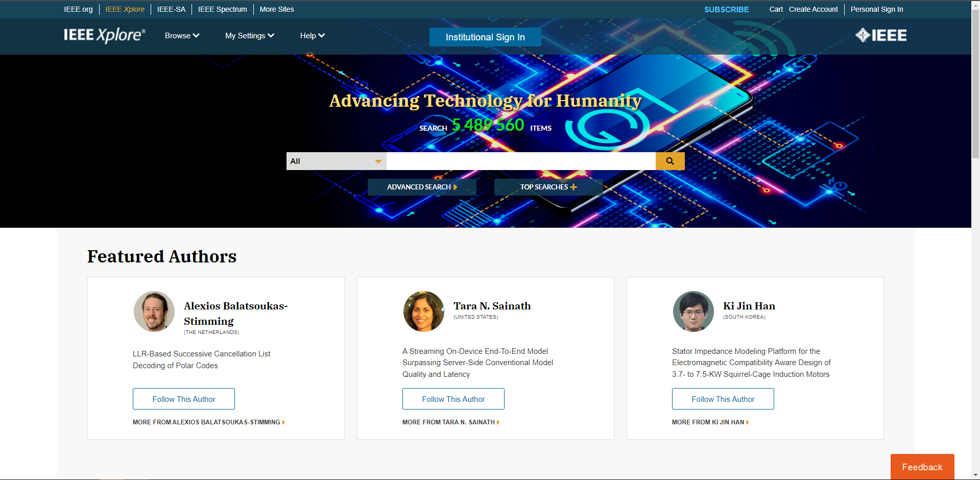Click Create Account
Screen dimensions: 980x480
click(814, 9)
